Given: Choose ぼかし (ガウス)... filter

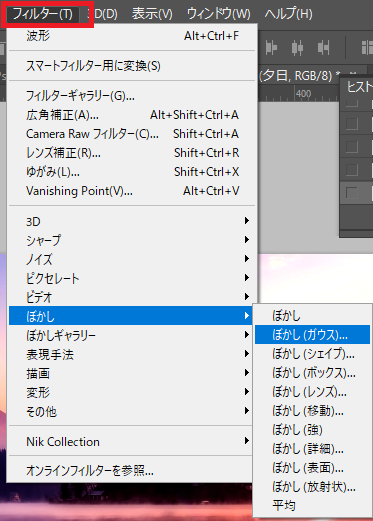Looking at the screenshot, I should (x=313, y=334).
